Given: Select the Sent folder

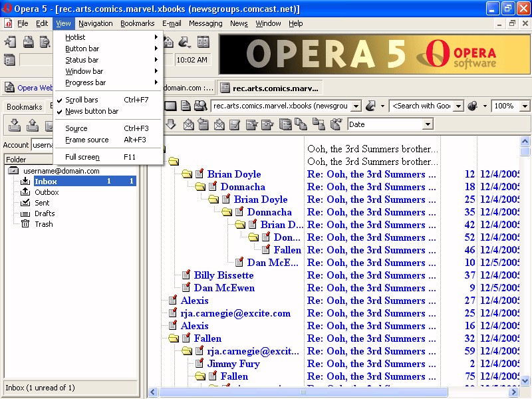Looking at the screenshot, I should tap(42, 203).
